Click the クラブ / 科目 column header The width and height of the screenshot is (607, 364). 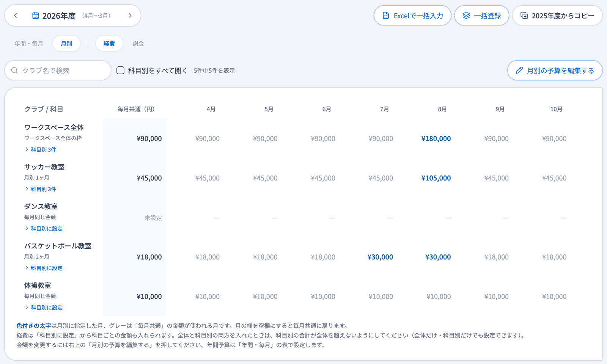[44, 109]
